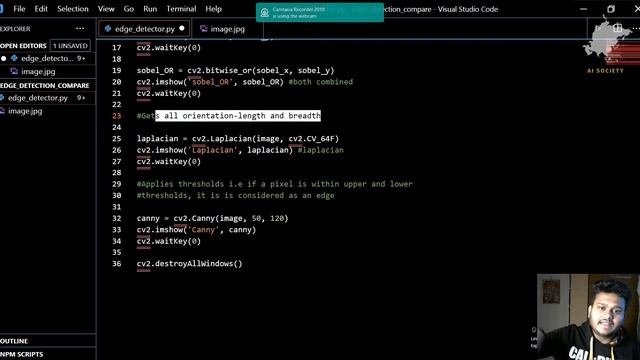Viewport: 640px width, 360px height.
Task: Open the Selection menu
Action: coord(73,9)
